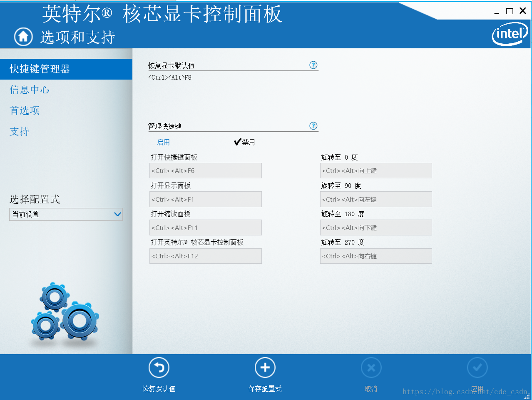Screen dimensions: 532x400
Task: Click the 恢复默认值 label
Action: 159,389
